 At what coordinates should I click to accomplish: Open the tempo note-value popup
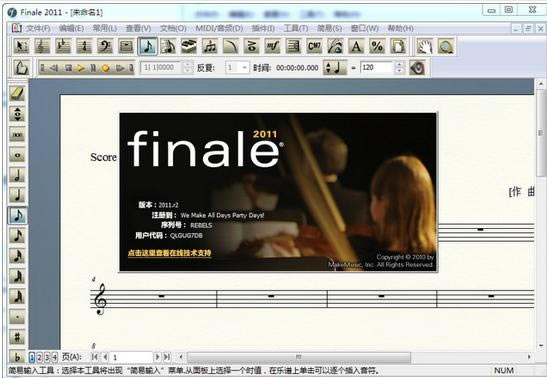(335, 67)
